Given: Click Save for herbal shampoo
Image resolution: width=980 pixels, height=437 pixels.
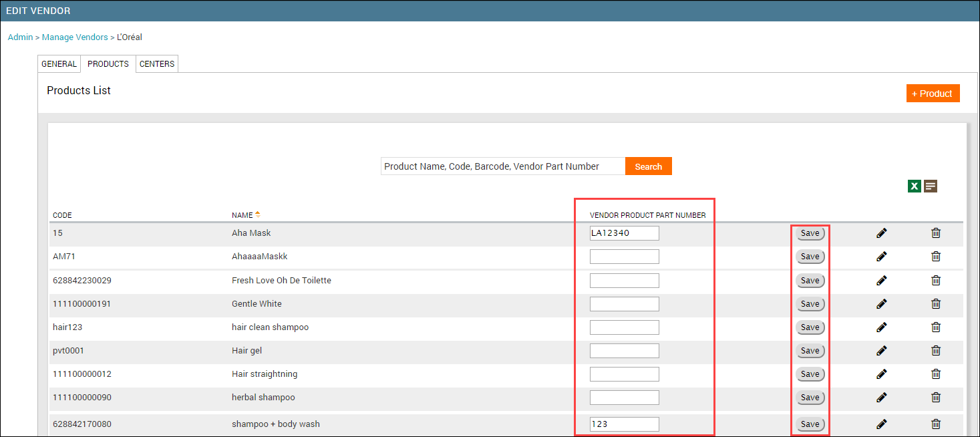Looking at the screenshot, I should pyautogui.click(x=810, y=397).
